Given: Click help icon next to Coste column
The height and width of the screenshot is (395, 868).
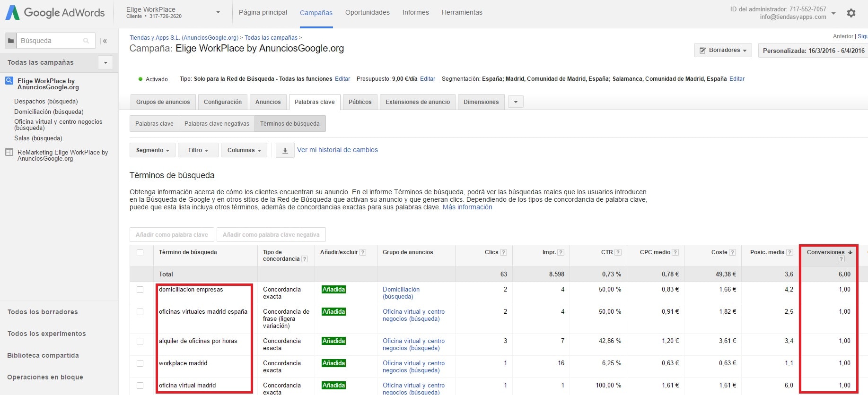Looking at the screenshot, I should point(733,252).
